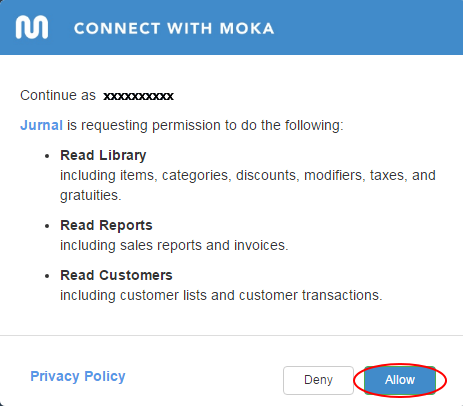The height and width of the screenshot is (406, 463).
Task: Deny the permission request
Action: pos(318,380)
